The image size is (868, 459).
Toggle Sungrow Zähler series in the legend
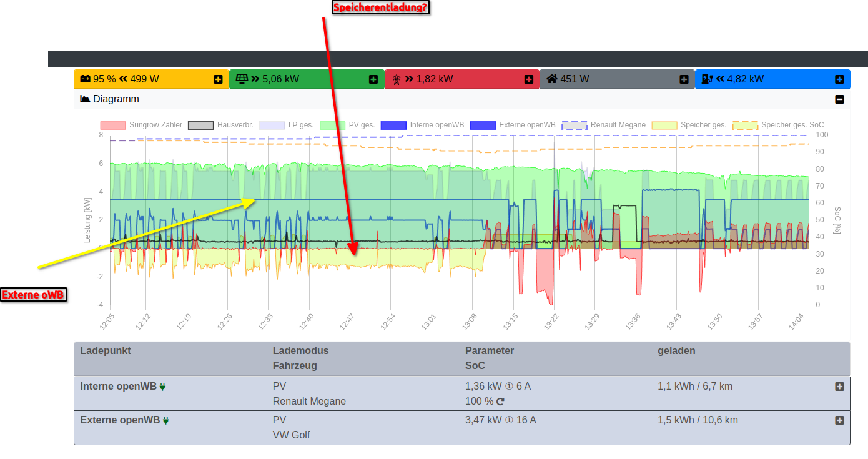click(140, 125)
